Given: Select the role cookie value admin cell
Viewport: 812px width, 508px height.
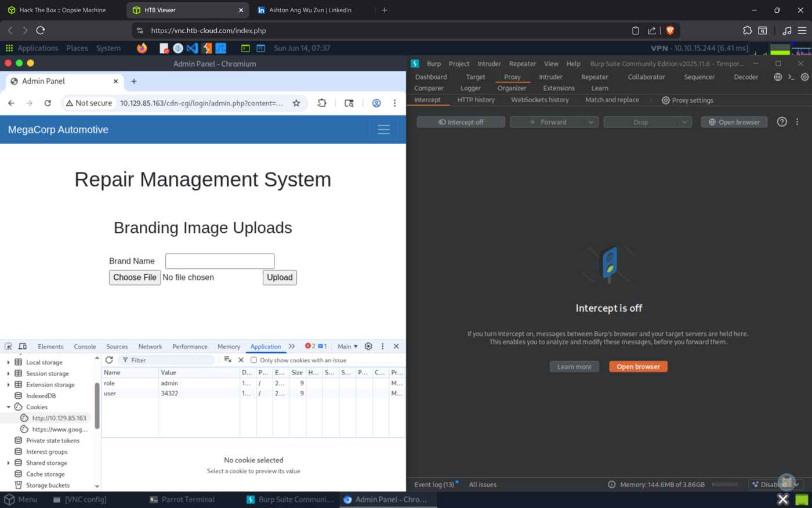Looking at the screenshot, I should tap(199, 383).
